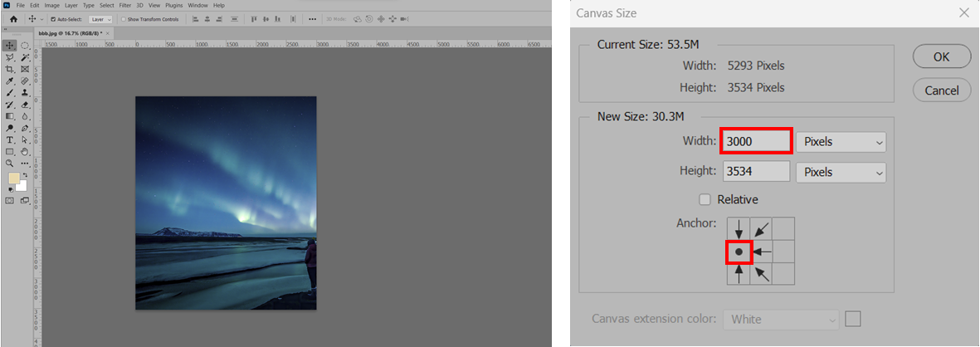
Task: Click Align Vertical Centers icon
Action: [266, 19]
